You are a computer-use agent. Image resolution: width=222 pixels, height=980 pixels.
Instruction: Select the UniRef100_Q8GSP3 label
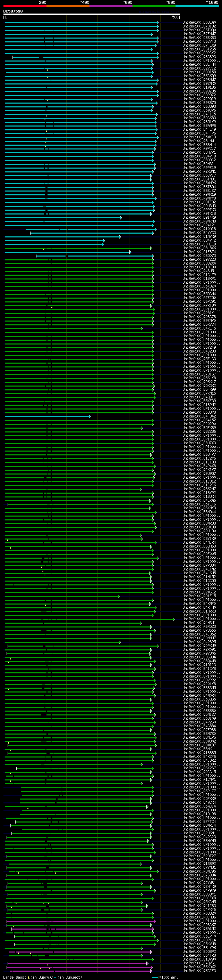(199, 57)
